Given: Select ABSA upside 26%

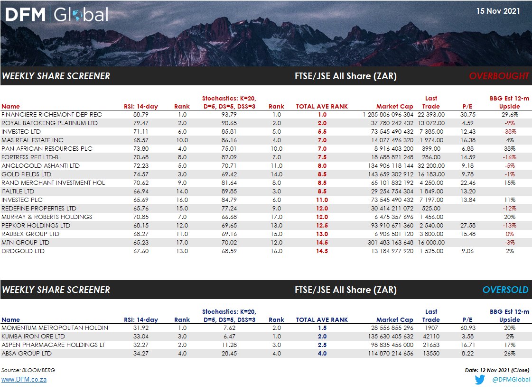Looking at the screenshot, I should pos(510,354).
